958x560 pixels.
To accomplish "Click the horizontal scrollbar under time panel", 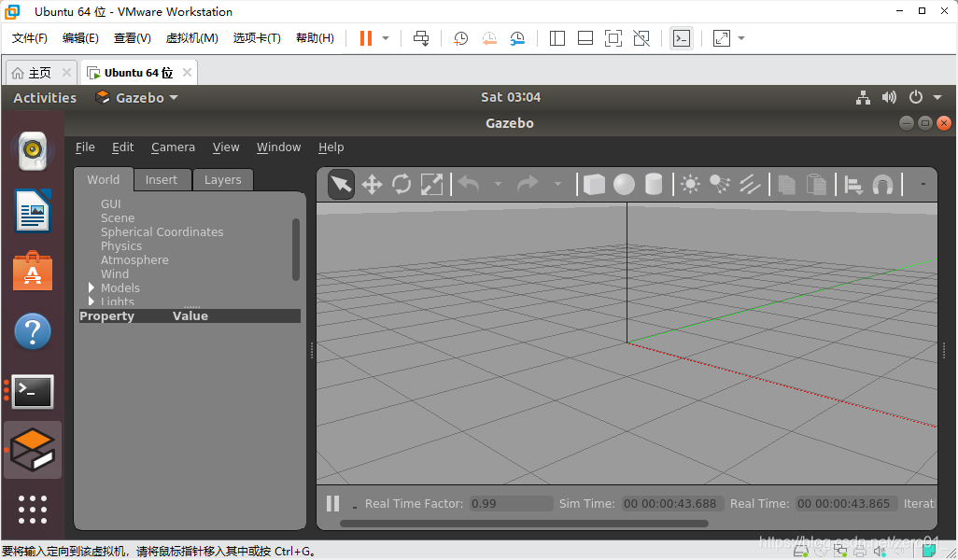I will click(x=524, y=524).
